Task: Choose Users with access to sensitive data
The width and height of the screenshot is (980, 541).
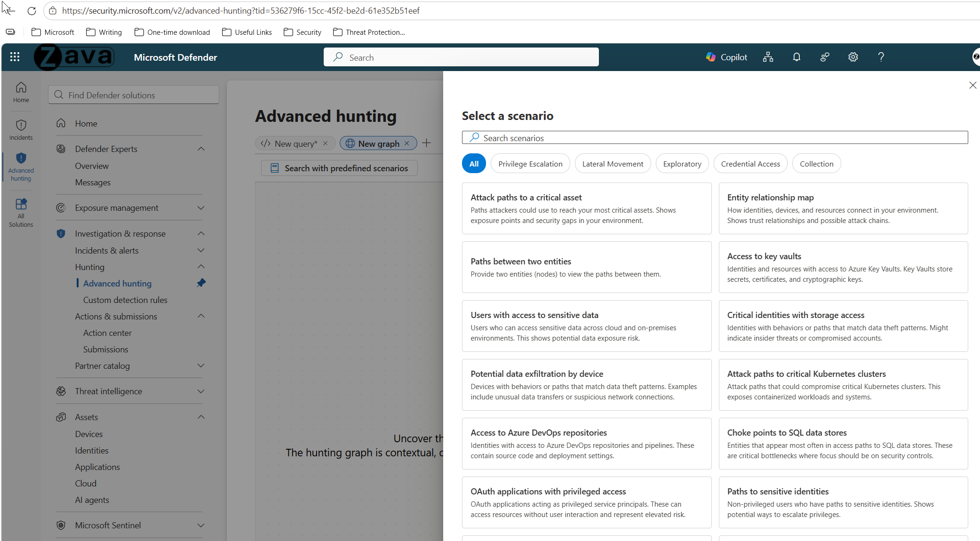Action: [586, 326]
